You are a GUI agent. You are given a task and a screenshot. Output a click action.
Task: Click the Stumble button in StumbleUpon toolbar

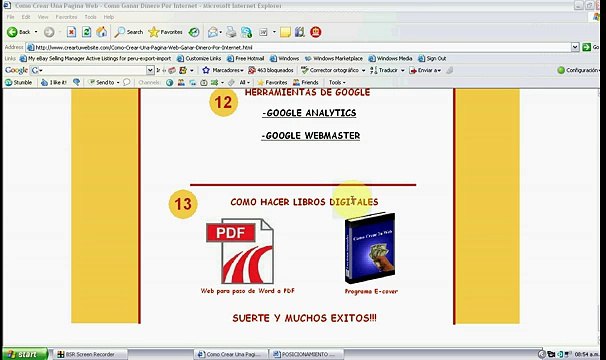(18, 82)
